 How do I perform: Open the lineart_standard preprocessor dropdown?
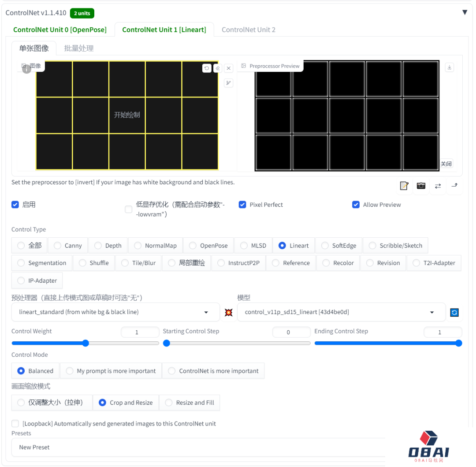(x=115, y=312)
